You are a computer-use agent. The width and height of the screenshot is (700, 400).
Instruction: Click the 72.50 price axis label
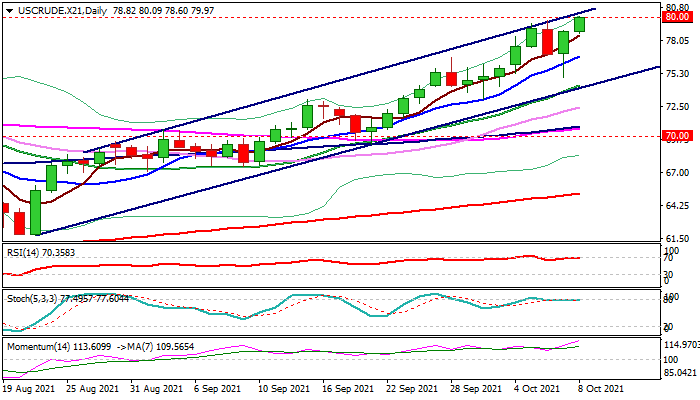(678, 107)
